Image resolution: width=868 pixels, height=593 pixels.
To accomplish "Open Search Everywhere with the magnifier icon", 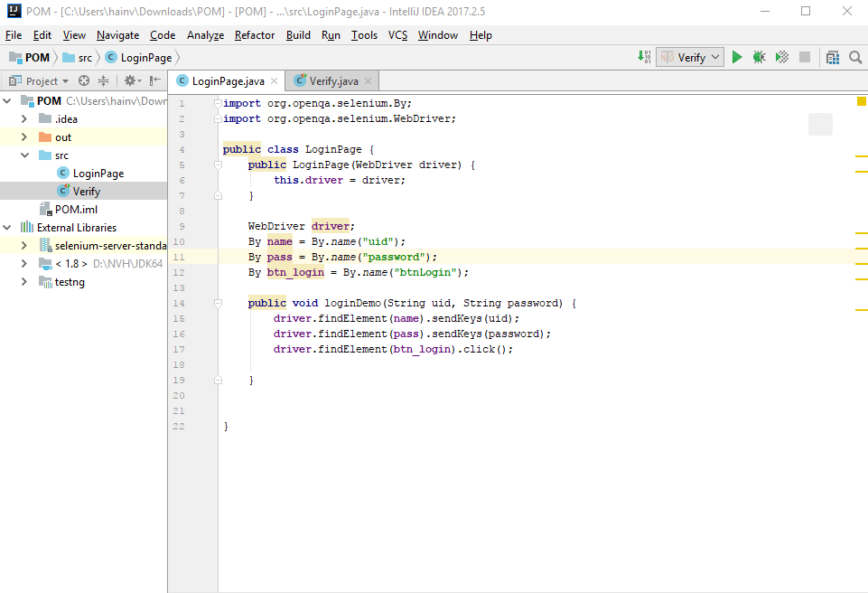I will click(854, 57).
